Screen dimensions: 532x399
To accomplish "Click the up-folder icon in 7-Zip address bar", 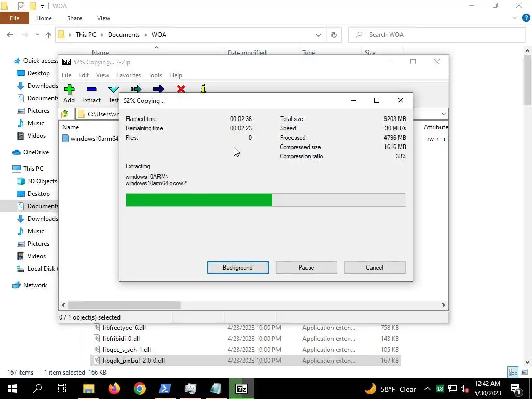I will (65, 114).
